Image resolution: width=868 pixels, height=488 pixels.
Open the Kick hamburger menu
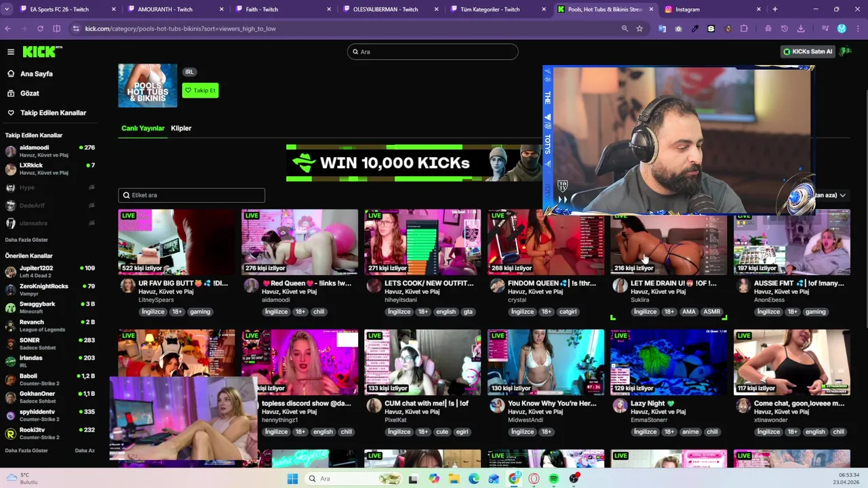click(11, 52)
